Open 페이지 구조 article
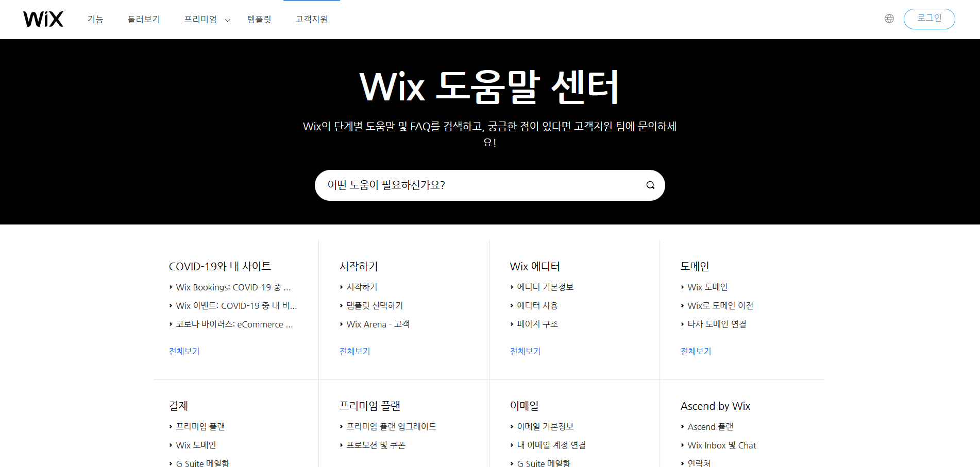This screenshot has width=980, height=467. [x=537, y=324]
